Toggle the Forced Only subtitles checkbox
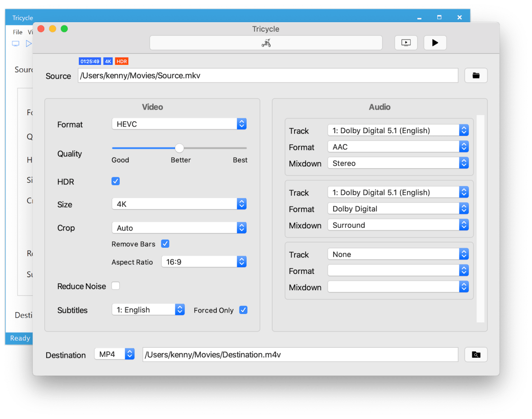532x419 pixels. pyautogui.click(x=243, y=310)
